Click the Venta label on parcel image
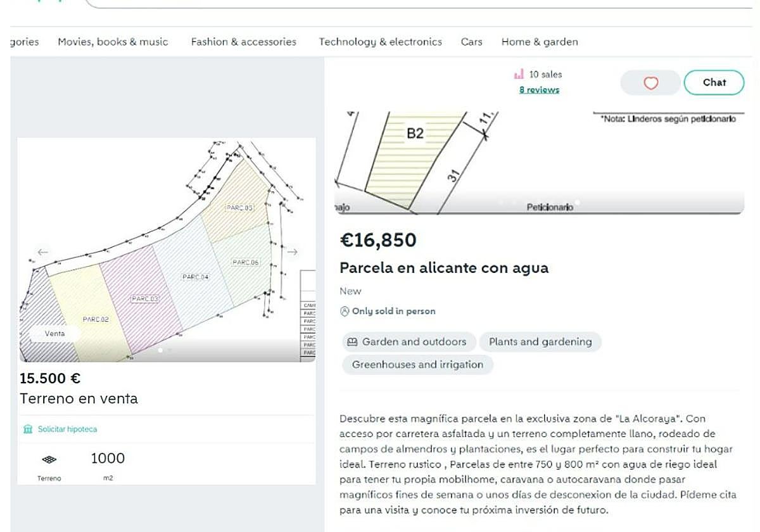The width and height of the screenshot is (760, 532). [54, 334]
